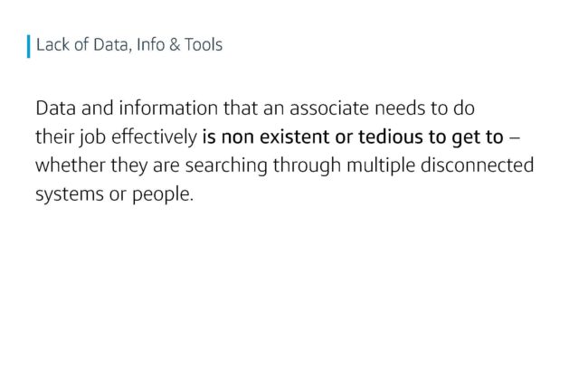
Task: Select the "Lack of Data, Info & Tools" heading
Action: (x=129, y=44)
